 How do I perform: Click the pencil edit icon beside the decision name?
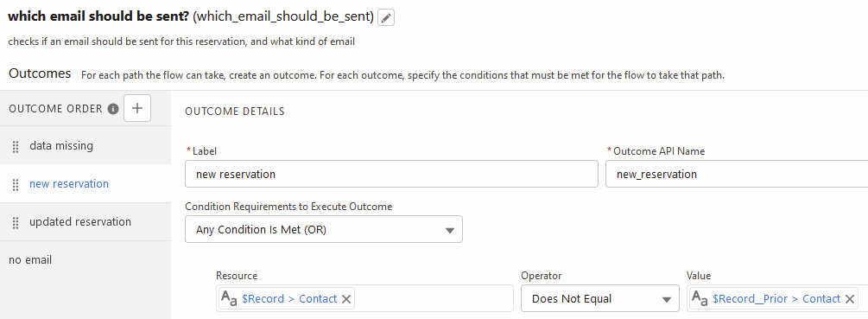pyautogui.click(x=386, y=17)
